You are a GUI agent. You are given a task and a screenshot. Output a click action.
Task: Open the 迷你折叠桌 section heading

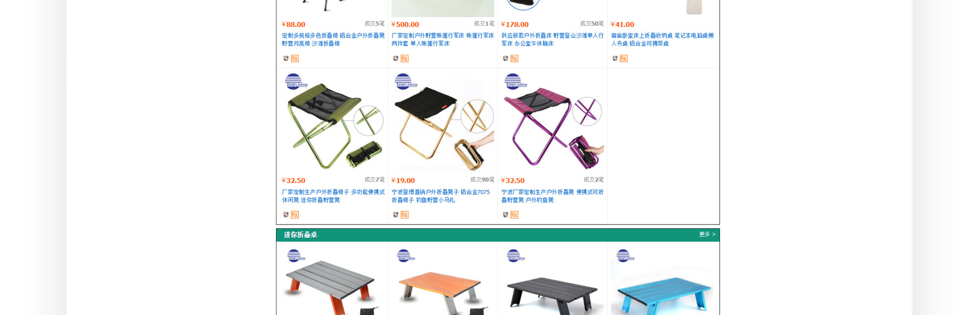pos(300,234)
